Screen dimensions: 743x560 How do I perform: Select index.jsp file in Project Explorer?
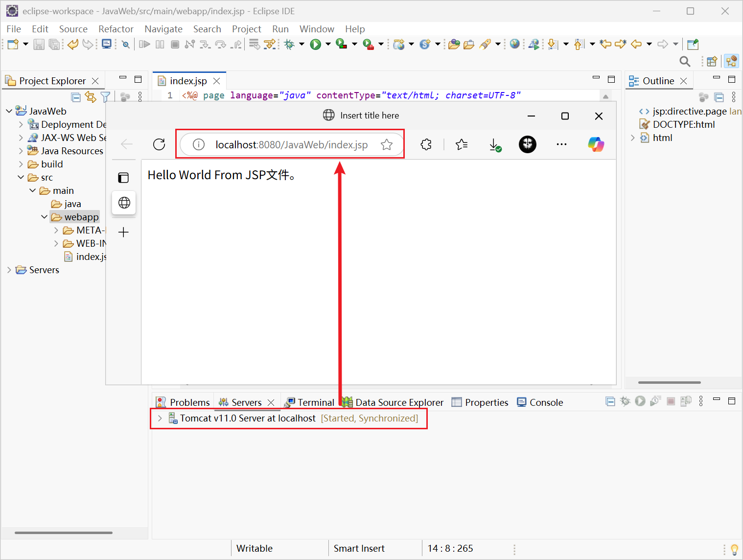coord(85,257)
